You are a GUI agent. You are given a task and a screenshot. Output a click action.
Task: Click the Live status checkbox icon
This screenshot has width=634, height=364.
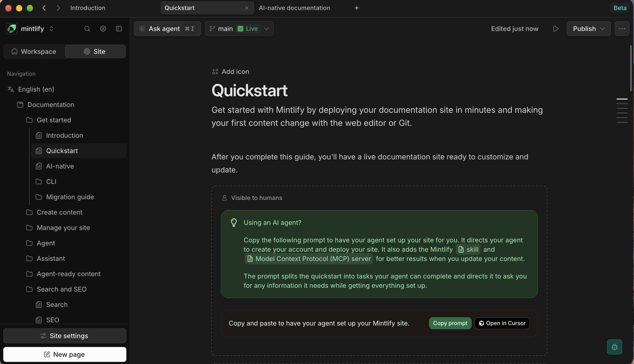tap(240, 29)
